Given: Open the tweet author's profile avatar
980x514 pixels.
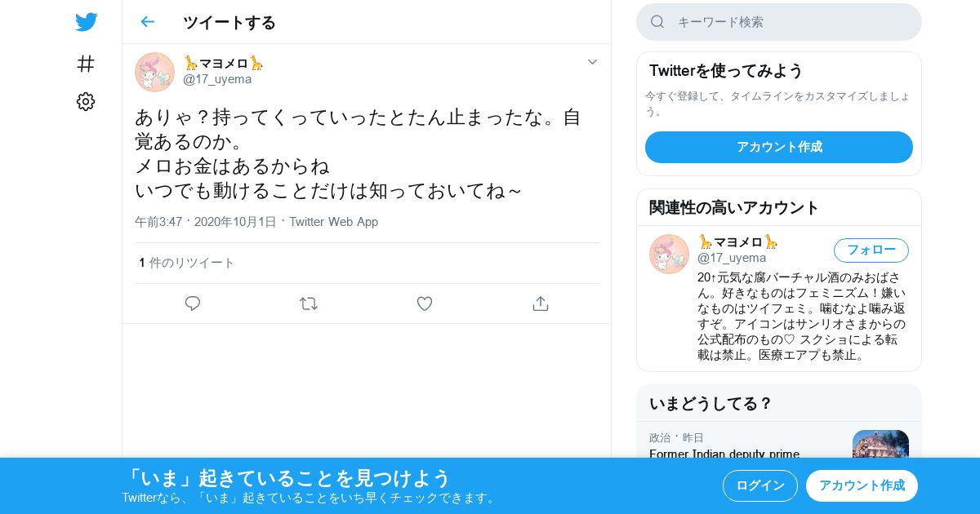Looking at the screenshot, I should point(154,72).
